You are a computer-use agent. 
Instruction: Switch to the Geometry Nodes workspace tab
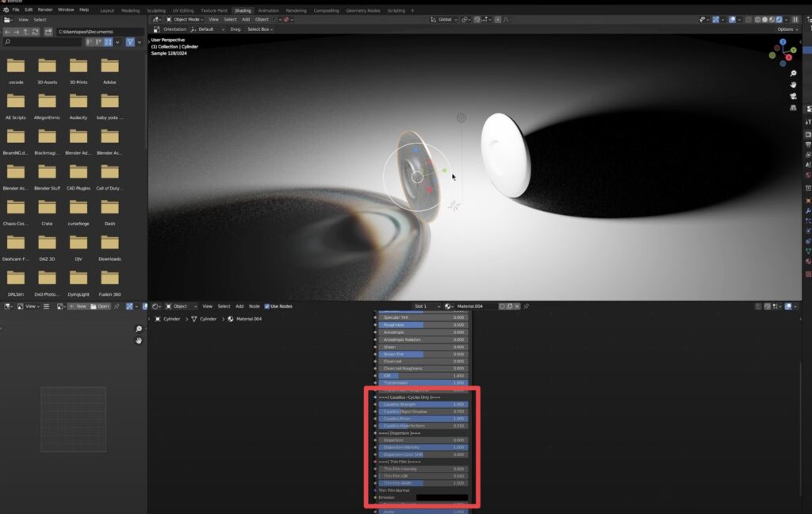tap(363, 10)
